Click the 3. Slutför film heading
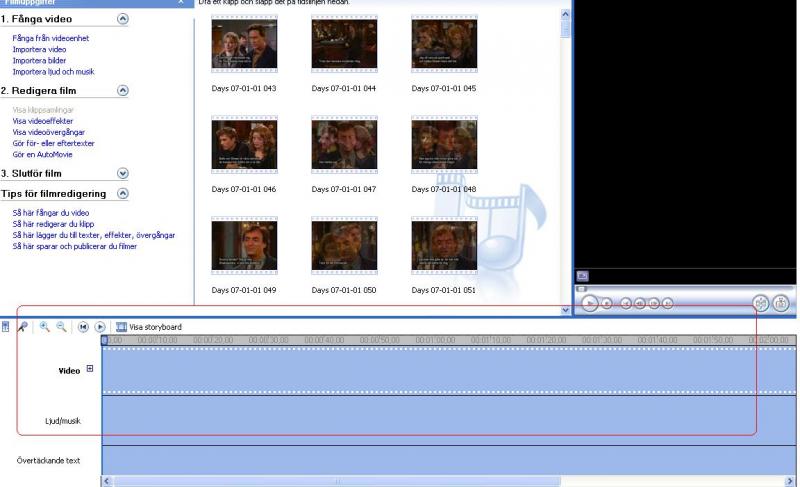The height and width of the screenshot is (487, 800). click(x=31, y=173)
